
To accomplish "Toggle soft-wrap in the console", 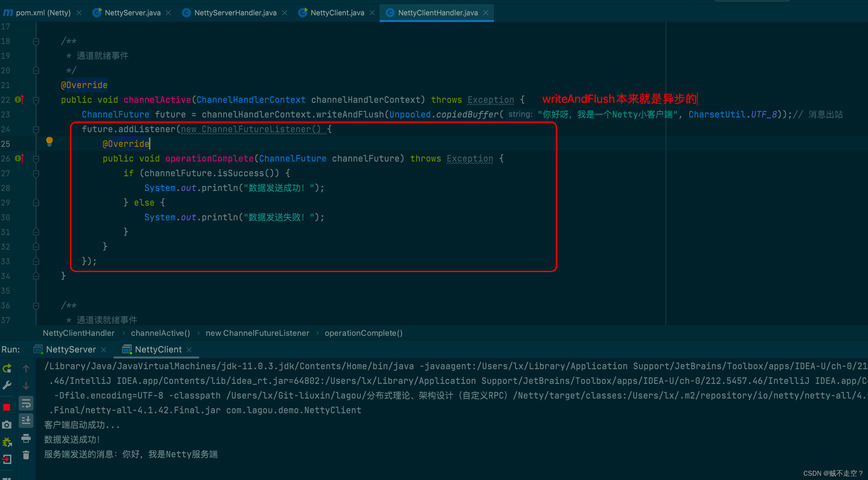I will (26, 403).
